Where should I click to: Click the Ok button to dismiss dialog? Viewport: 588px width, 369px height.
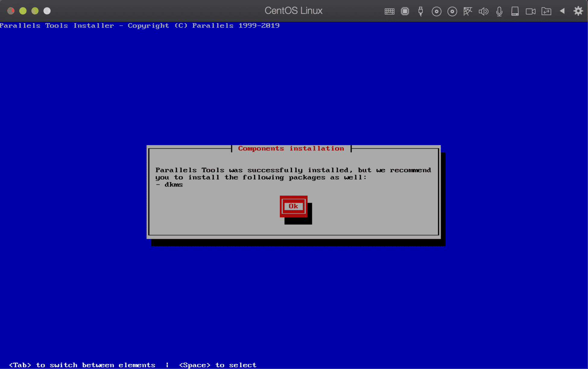click(x=293, y=206)
